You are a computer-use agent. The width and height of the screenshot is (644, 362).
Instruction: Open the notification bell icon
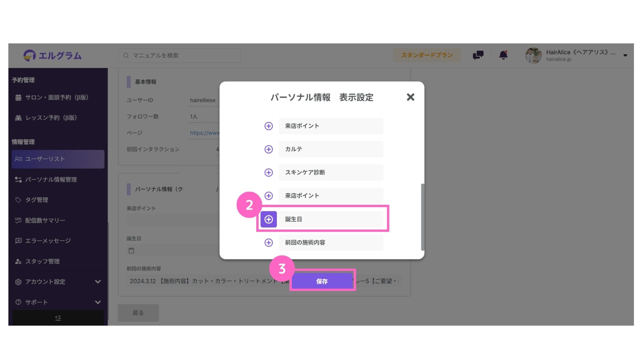503,55
